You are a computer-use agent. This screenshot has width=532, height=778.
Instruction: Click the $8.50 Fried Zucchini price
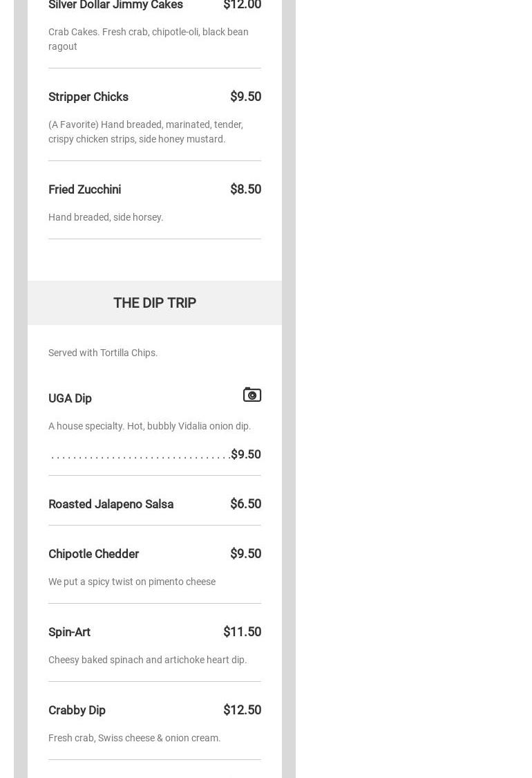coord(245,189)
